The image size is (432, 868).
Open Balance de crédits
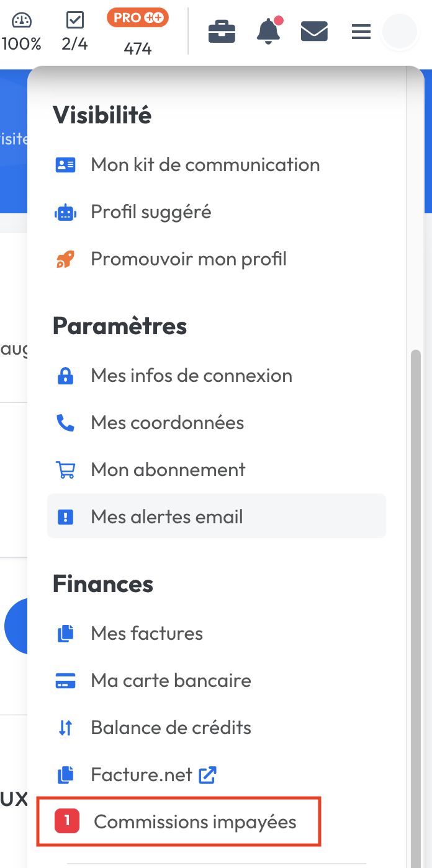pyautogui.click(x=171, y=728)
